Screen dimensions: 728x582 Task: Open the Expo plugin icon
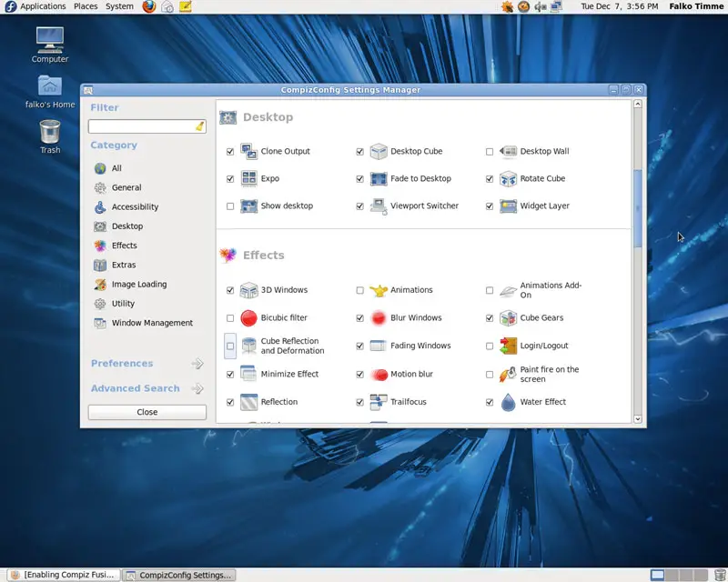248,179
